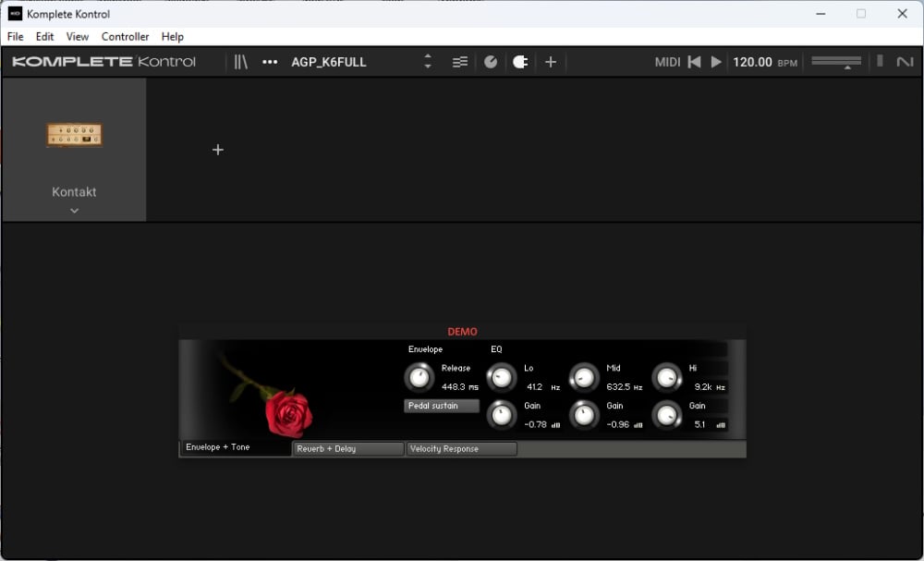Switch to the Velocity Response tab
The image size is (924, 561).
pyautogui.click(x=461, y=448)
